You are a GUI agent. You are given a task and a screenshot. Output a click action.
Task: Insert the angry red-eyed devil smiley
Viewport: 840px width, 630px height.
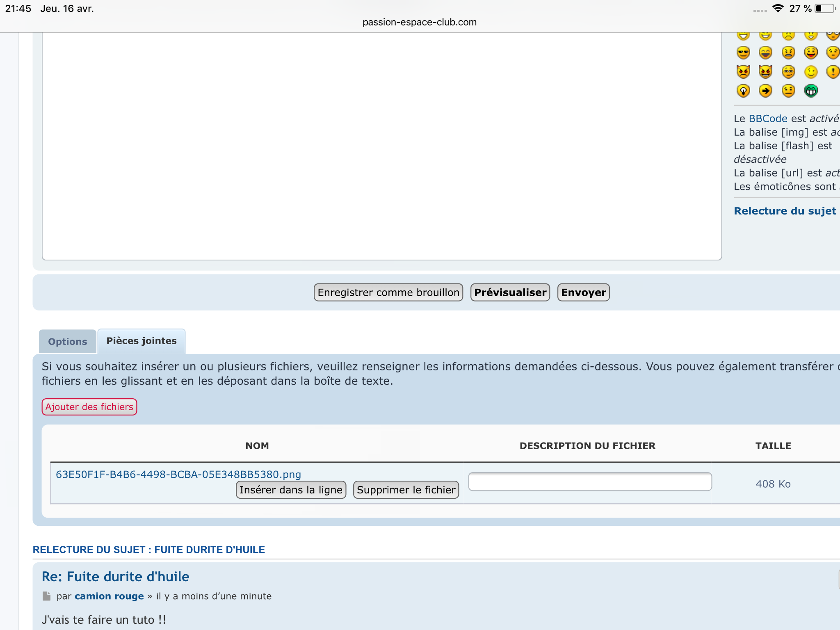(743, 72)
